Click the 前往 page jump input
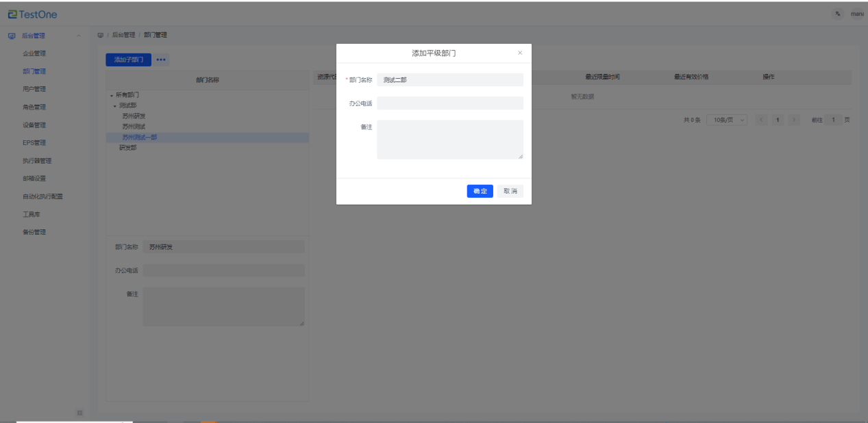This screenshot has width=868, height=423. point(833,120)
